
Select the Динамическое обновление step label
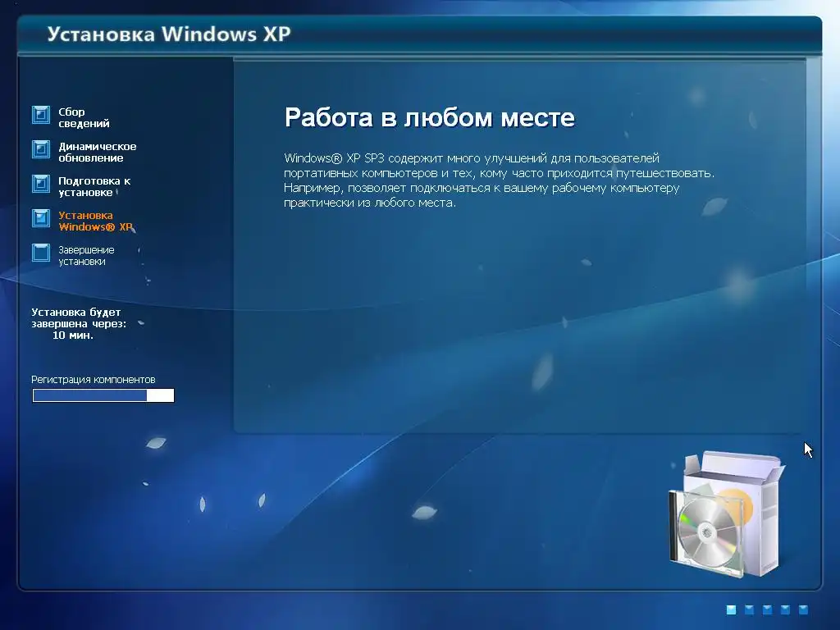tap(97, 152)
